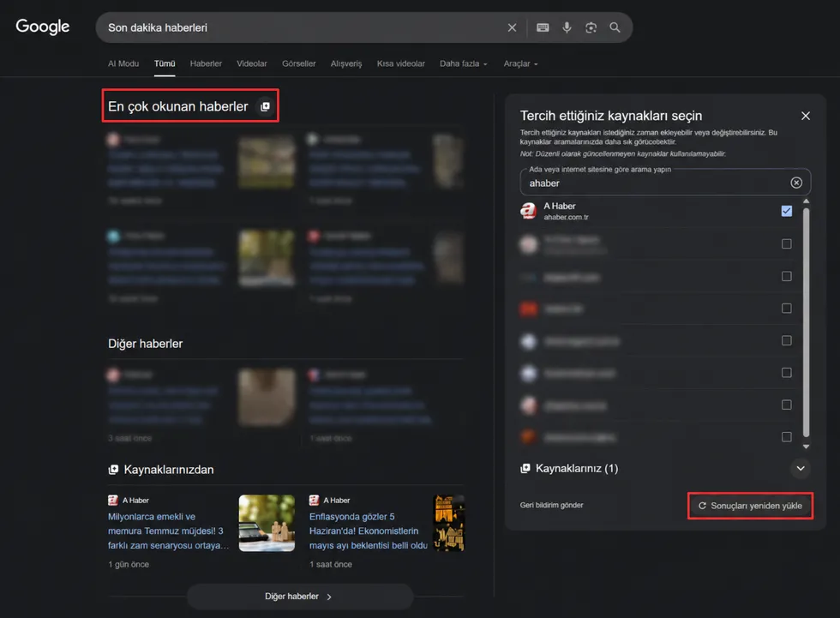Select the Tümü tab

point(165,63)
